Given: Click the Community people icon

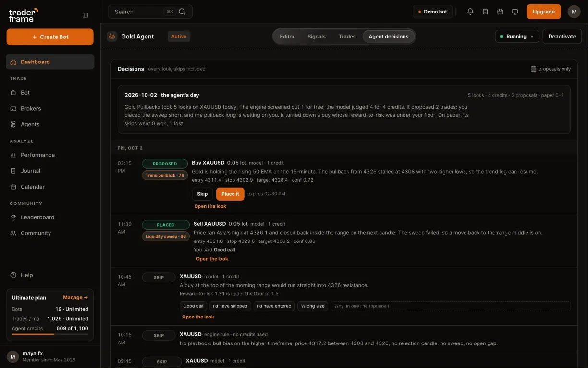Looking at the screenshot, I should point(13,233).
